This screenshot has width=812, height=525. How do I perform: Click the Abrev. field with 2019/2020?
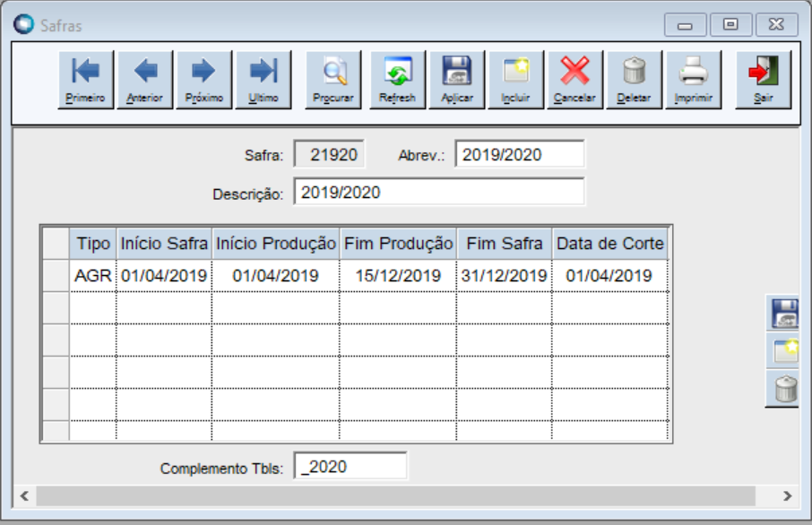click(520, 154)
